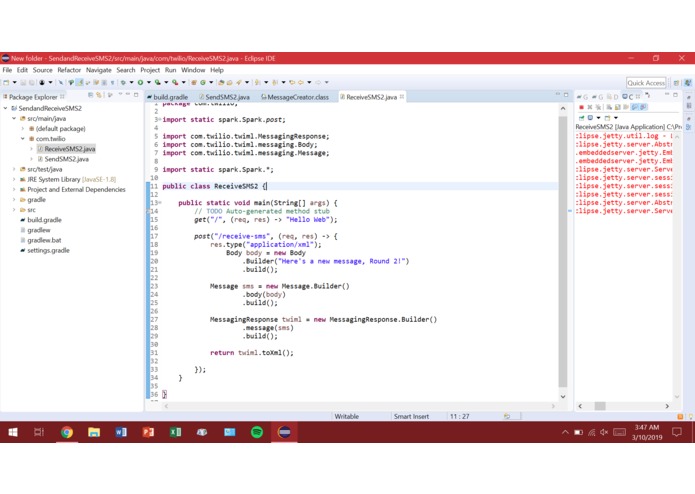Expand the src/test/java folder
This screenshot has width=695, height=494.
[14, 169]
